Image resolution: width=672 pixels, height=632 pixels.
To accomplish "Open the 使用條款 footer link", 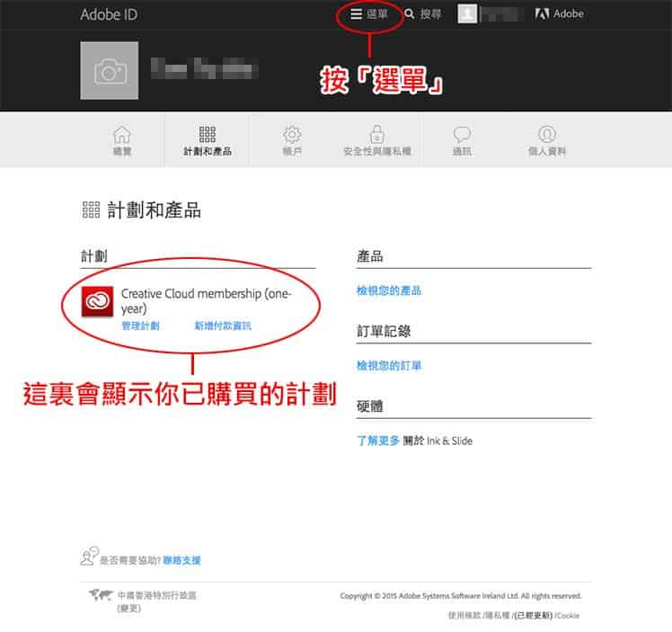I will click(x=464, y=615).
